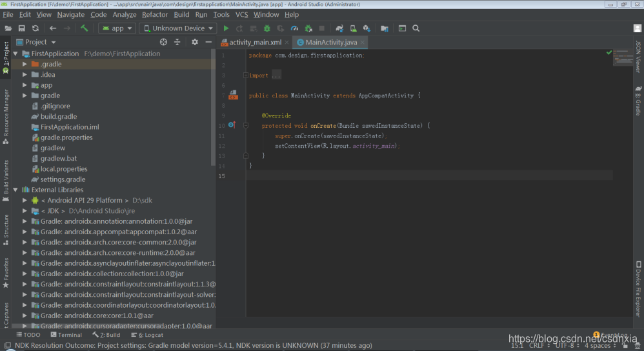Expand the .gradle folder
This screenshot has height=351, width=644.
click(25, 64)
